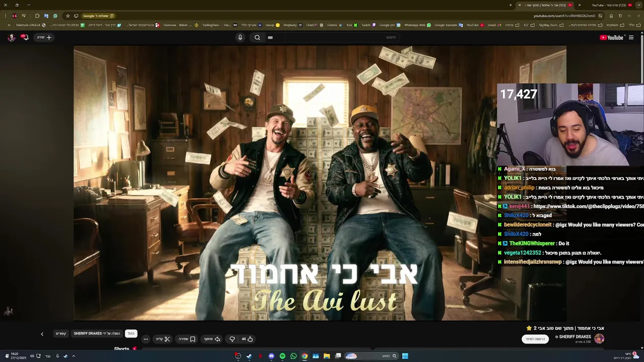The image size is (644, 362).
Task: Expand the bookmarks overflow chevron
Action: 9,25
